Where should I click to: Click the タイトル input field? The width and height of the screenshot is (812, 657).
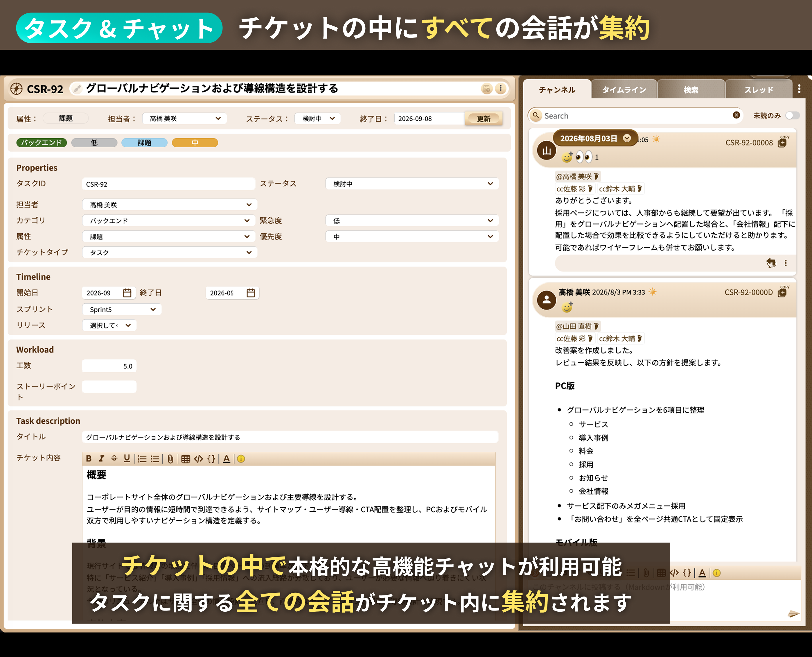(290, 437)
